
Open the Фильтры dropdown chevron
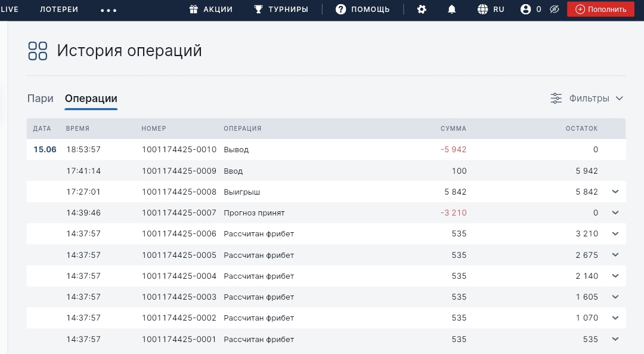tap(619, 98)
